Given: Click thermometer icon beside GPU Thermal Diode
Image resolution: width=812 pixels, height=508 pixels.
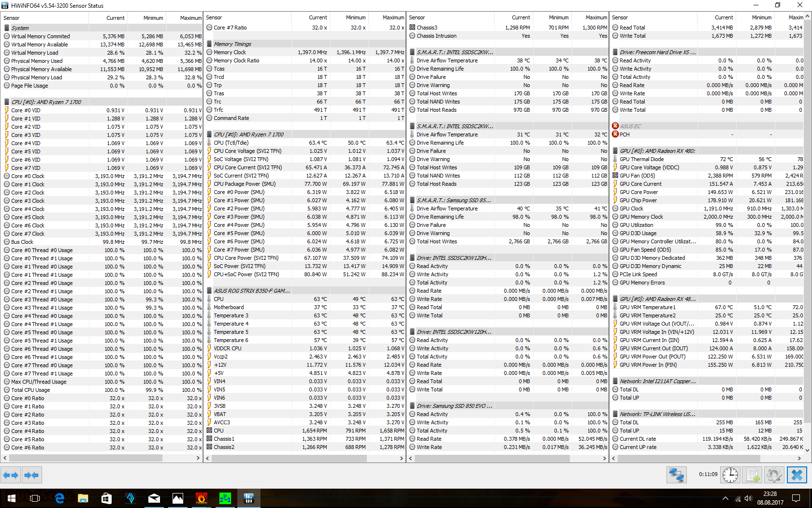Looking at the screenshot, I should [x=615, y=159].
